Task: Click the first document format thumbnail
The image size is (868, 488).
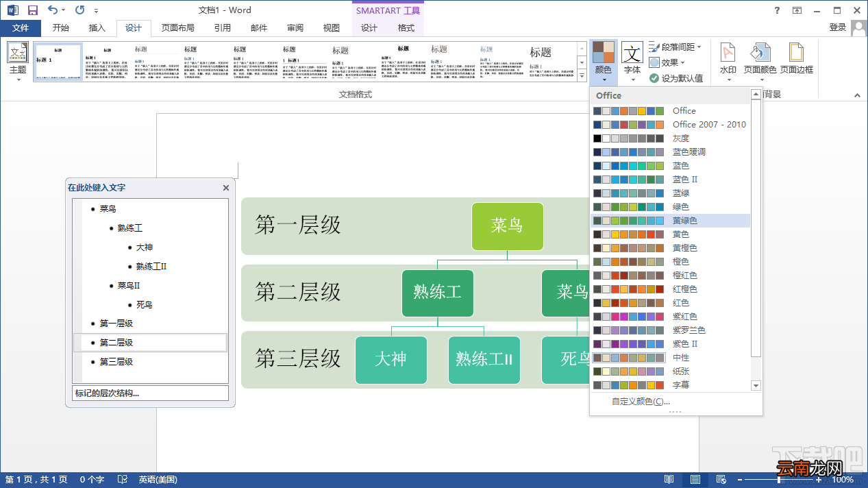Action: coord(58,62)
